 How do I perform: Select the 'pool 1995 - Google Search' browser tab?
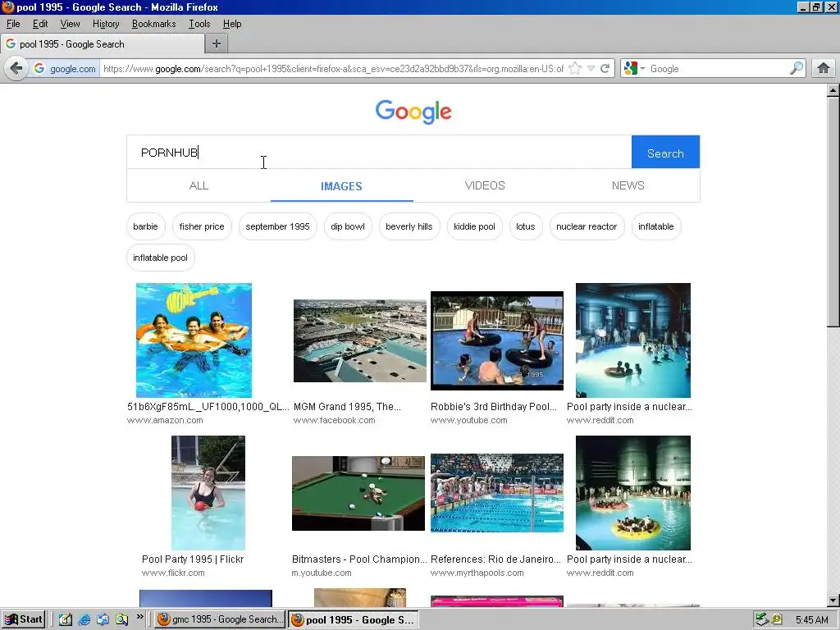(x=102, y=44)
